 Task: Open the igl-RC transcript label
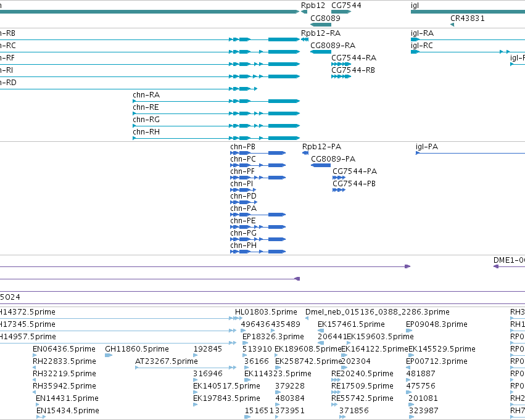click(422, 46)
